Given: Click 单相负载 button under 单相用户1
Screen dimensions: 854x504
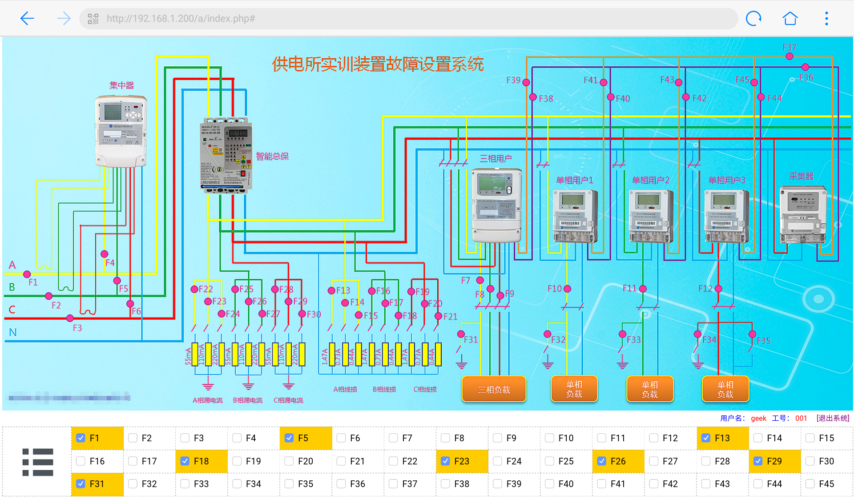Looking at the screenshot, I should (574, 389).
